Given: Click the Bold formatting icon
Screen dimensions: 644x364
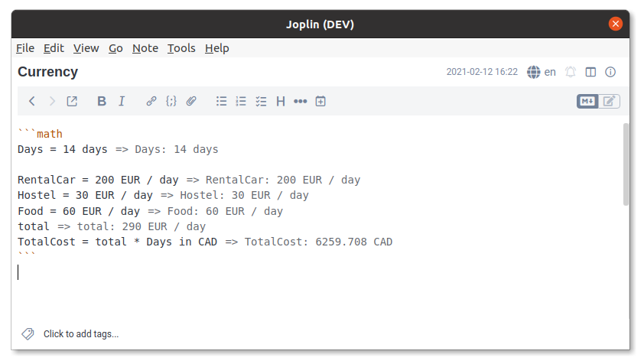Looking at the screenshot, I should pos(102,101).
